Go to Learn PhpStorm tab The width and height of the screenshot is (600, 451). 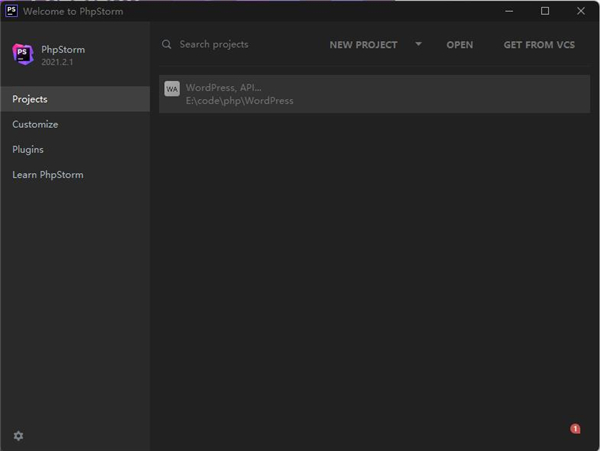75,175
